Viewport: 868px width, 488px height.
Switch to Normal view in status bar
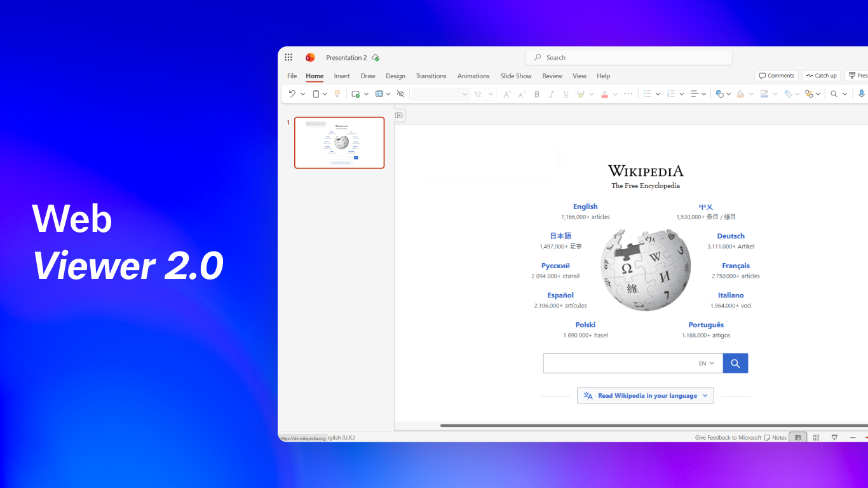[798, 438]
